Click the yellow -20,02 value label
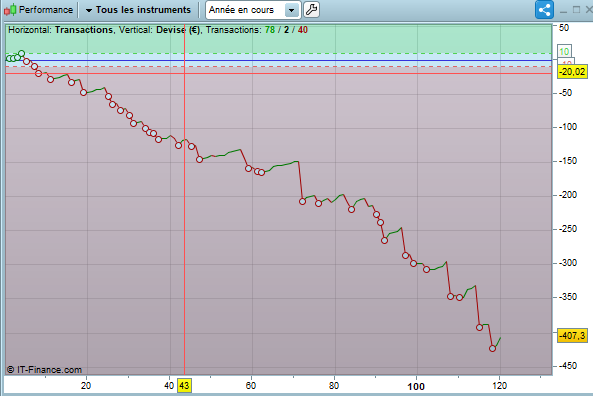Screen dimensions: 593x396 (573, 71)
